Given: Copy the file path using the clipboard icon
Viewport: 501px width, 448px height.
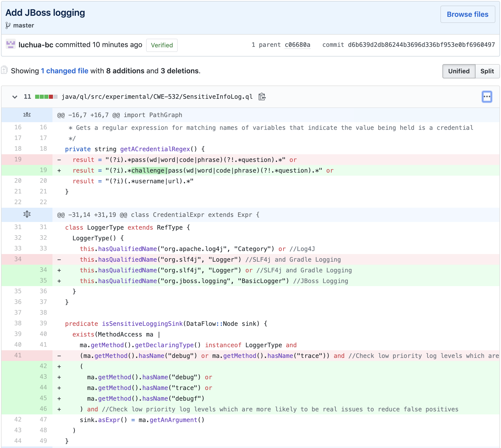Looking at the screenshot, I should point(262,97).
